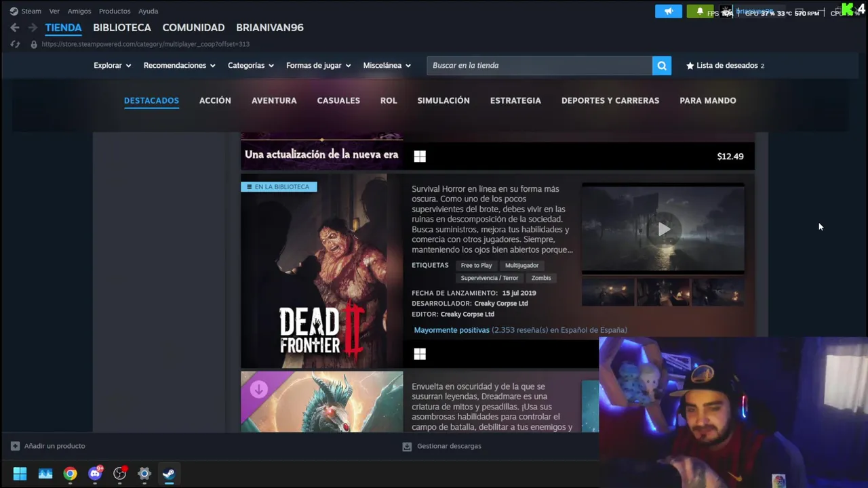Select the ESTRATEGIA category tab
This screenshot has height=488, width=868.
(x=515, y=100)
